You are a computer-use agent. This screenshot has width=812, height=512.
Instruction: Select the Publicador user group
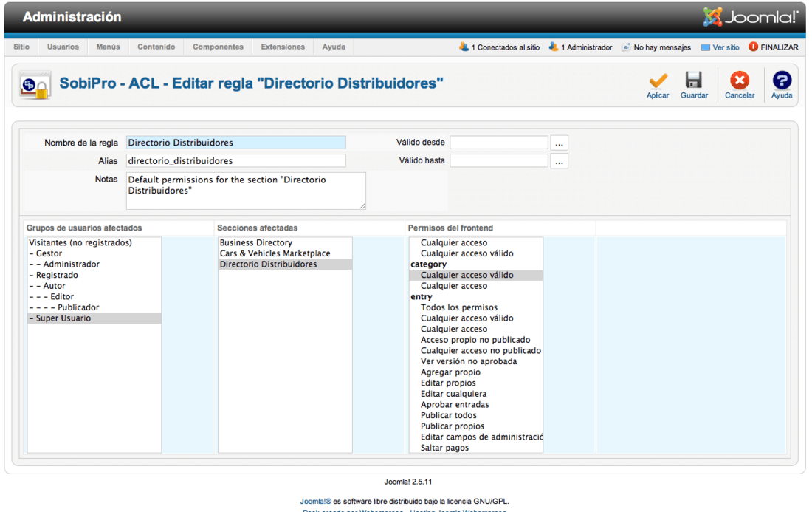tap(94, 307)
